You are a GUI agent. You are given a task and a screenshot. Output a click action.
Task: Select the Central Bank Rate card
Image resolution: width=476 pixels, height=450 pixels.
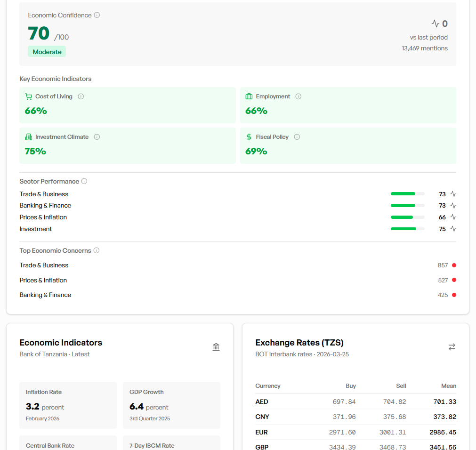(x=68, y=443)
